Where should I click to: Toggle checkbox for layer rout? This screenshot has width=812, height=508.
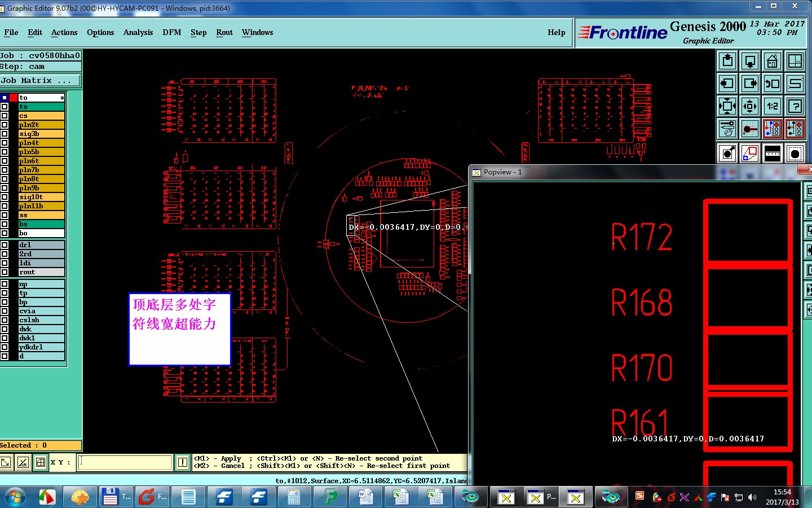tap(5, 272)
